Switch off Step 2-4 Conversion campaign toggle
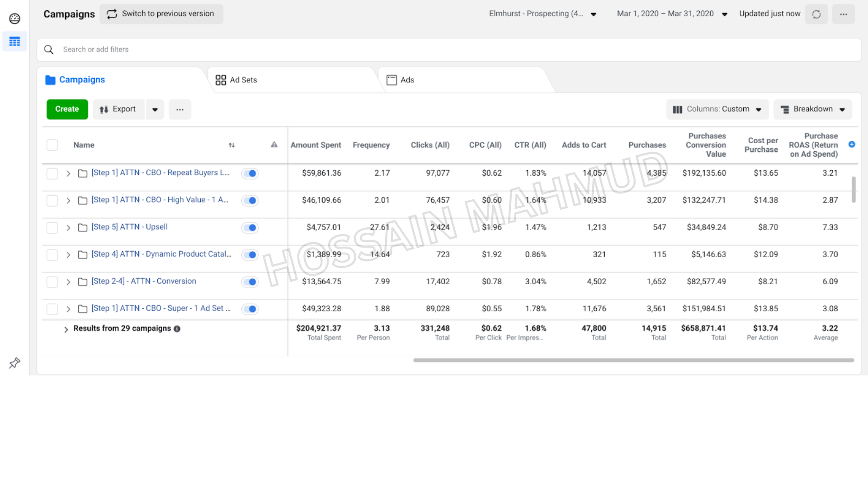 (x=250, y=282)
